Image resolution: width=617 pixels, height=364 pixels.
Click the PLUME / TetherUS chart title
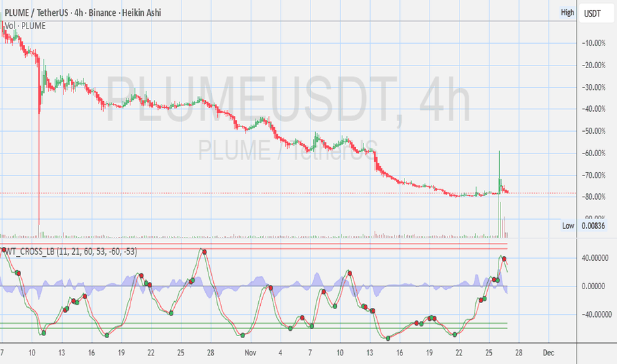click(83, 13)
